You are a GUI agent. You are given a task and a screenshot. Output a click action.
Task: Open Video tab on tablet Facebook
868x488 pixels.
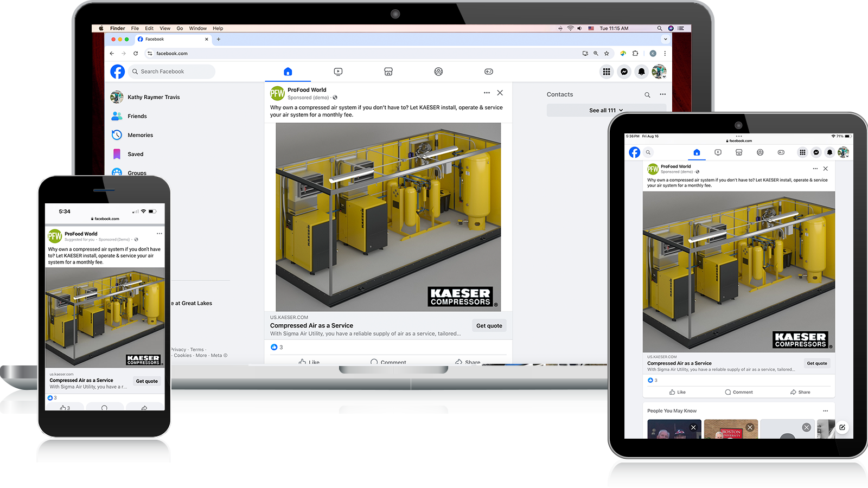click(x=718, y=152)
